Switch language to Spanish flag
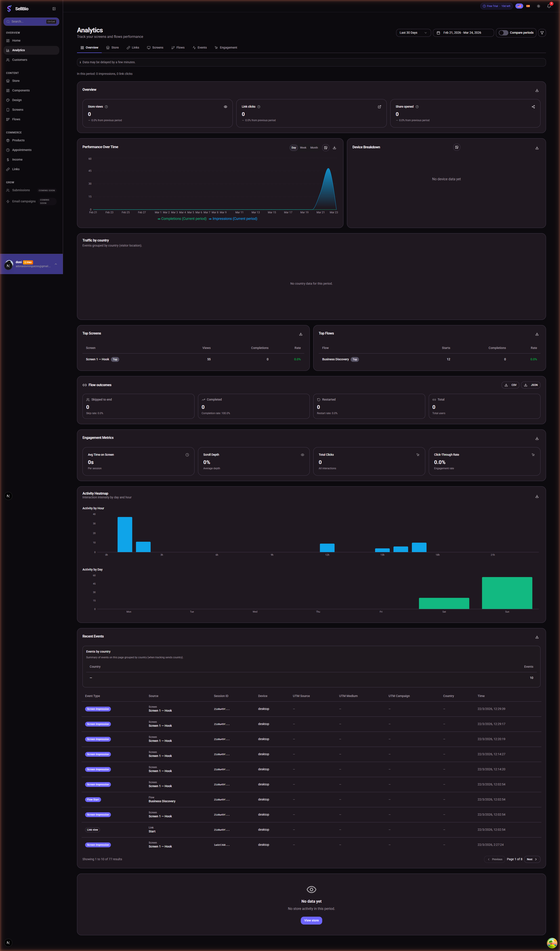 (x=528, y=6)
